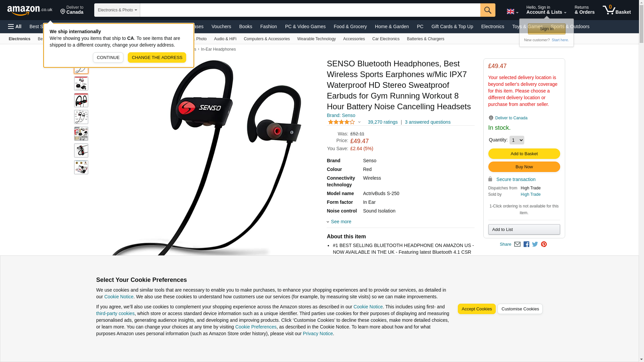644x362 pixels.
Task: Select Wearable Technology subcategory tab
Action: (316, 39)
